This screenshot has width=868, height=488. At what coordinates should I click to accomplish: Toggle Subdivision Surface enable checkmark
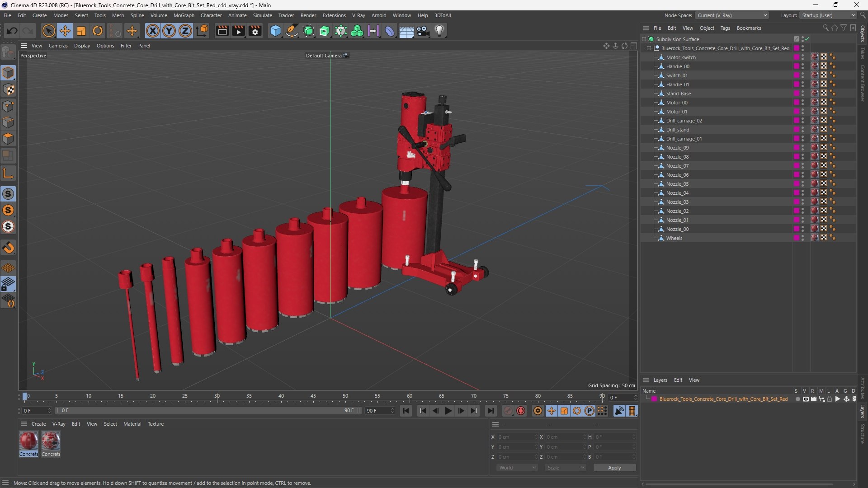(807, 39)
